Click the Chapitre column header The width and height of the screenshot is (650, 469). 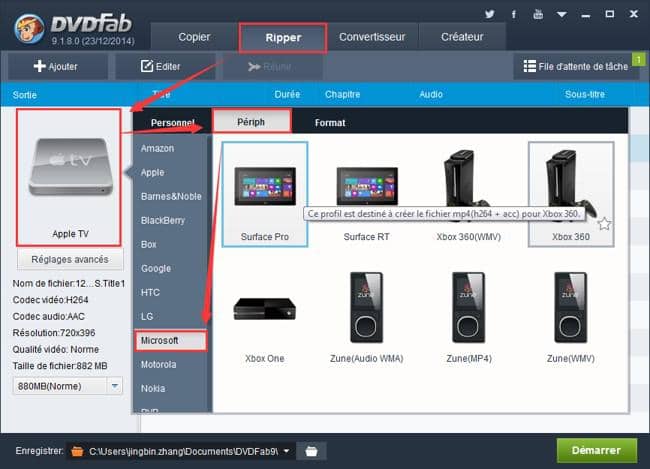click(x=342, y=95)
